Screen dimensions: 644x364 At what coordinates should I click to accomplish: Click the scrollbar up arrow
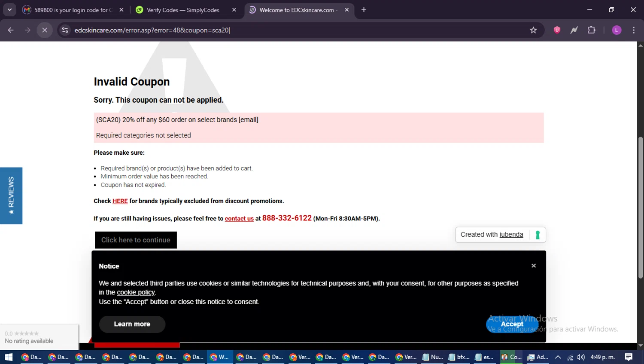[641, 45]
